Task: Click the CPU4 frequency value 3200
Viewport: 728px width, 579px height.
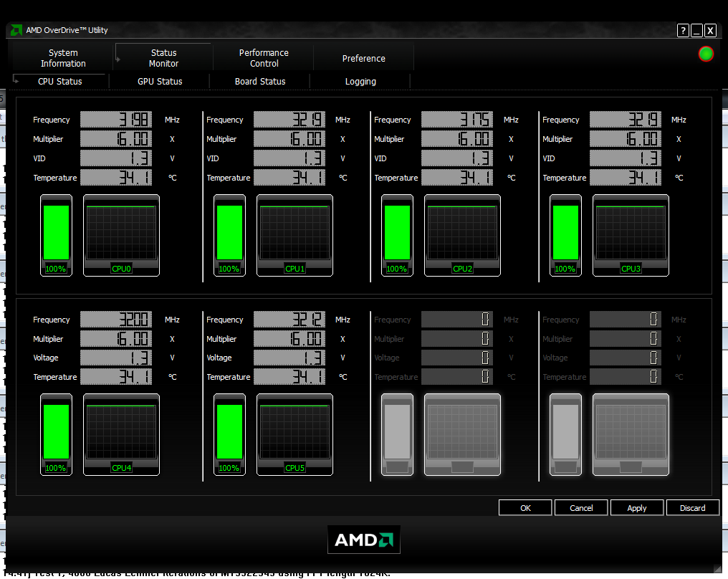Action: point(116,319)
